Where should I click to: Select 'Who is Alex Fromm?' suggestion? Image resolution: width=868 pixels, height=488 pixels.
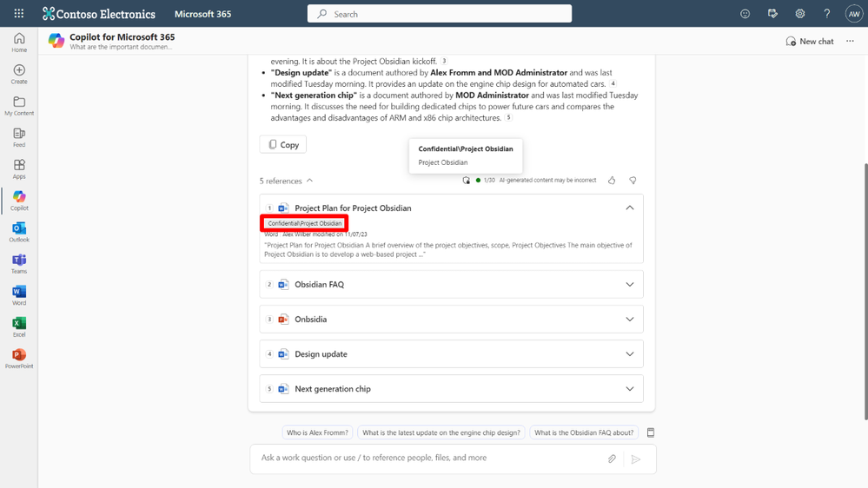(x=317, y=432)
